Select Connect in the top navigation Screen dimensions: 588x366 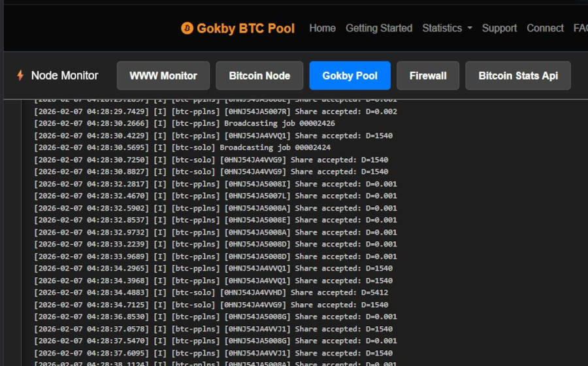pyautogui.click(x=545, y=28)
